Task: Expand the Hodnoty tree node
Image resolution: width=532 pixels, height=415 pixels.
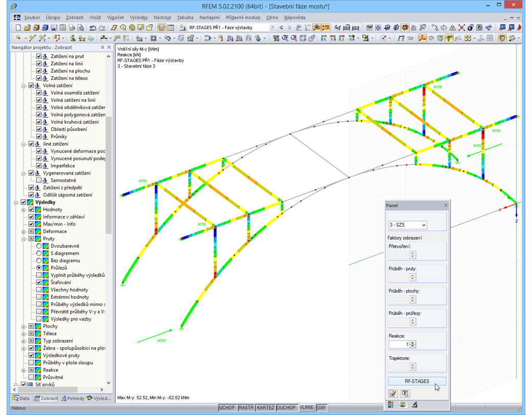Action: (x=24, y=210)
